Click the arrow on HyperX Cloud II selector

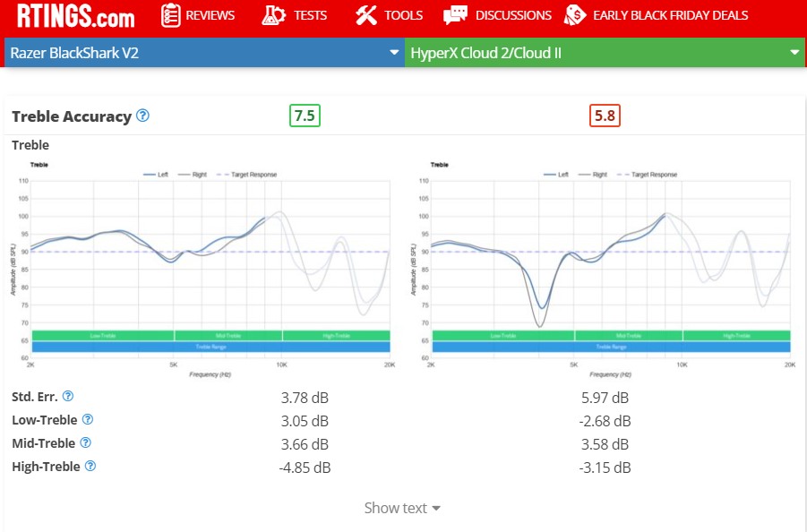pyautogui.click(x=794, y=53)
